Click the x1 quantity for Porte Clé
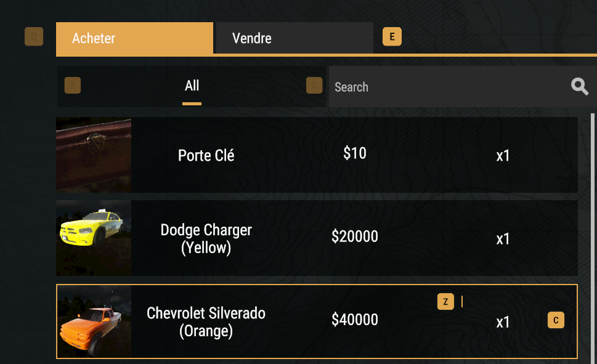 coord(503,156)
